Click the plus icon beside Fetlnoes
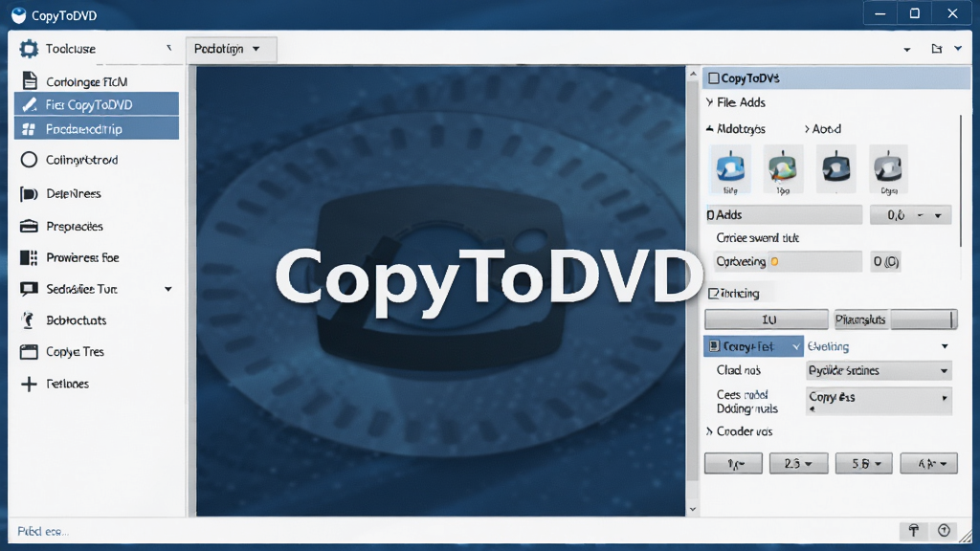The image size is (980, 551). click(x=29, y=384)
